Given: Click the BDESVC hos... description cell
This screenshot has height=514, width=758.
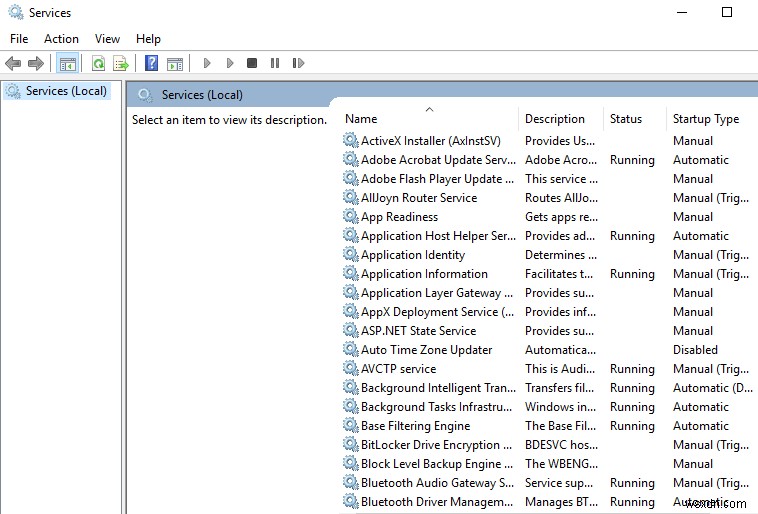Looking at the screenshot, I should point(561,445).
